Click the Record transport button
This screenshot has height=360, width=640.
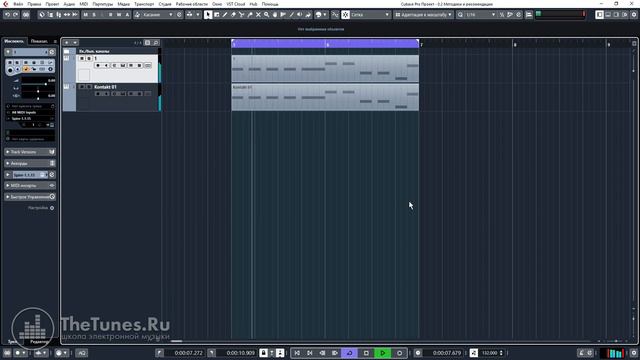coord(400,353)
